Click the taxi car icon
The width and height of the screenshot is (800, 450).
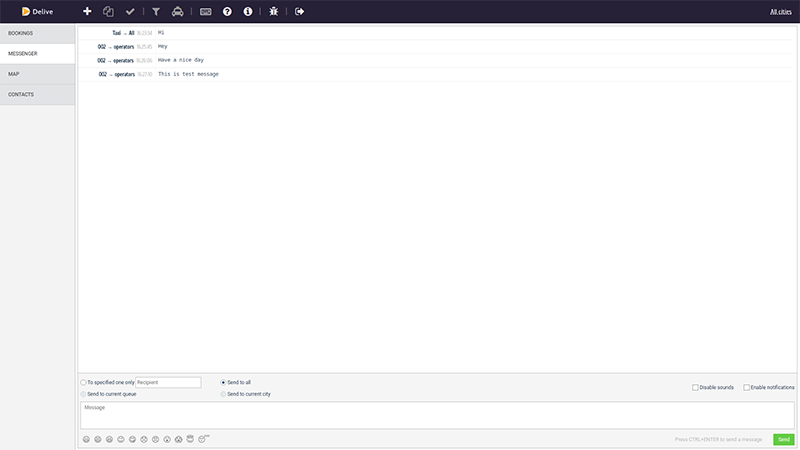tap(178, 11)
